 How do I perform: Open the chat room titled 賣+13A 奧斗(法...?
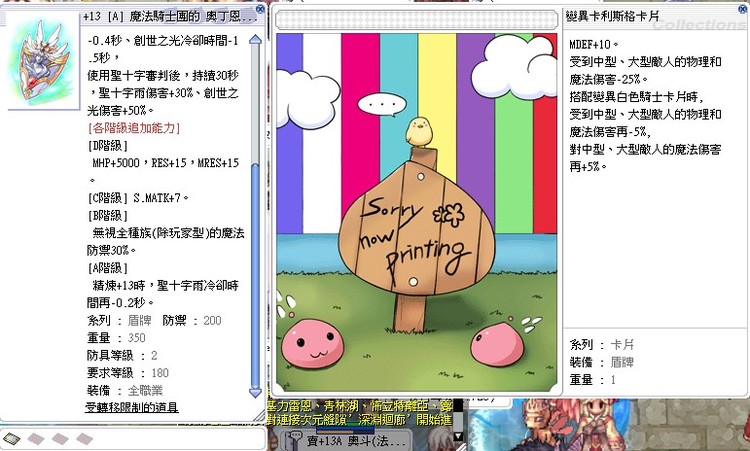355,440
